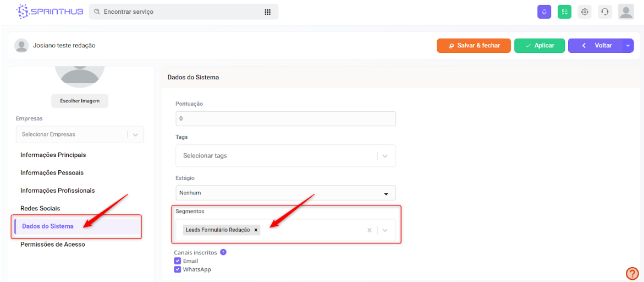The image size is (644, 282).
Task: Expand the arrow next to Voltar button
Action: (628, 46)
